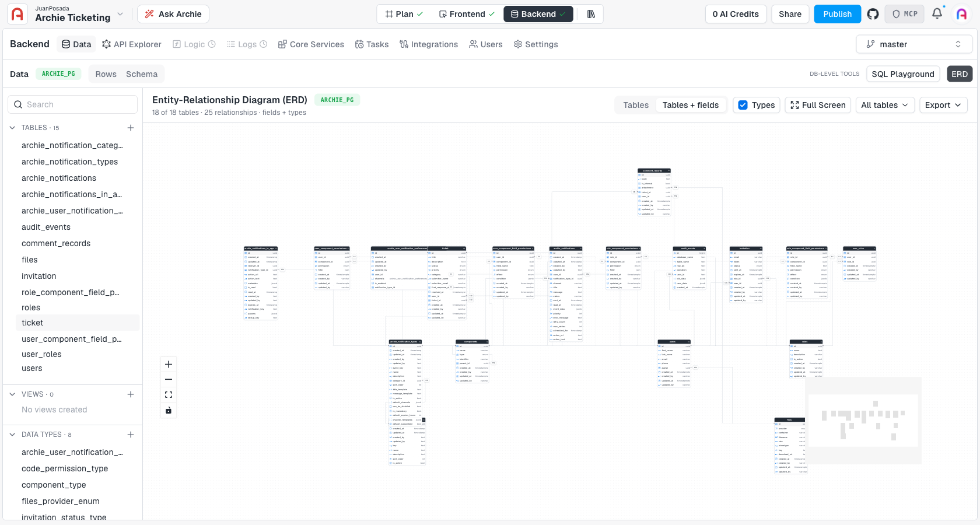The width and height of the screenshot is (980, 525).
Task: Switch to Tables only display
Action: tap(636, 105)
